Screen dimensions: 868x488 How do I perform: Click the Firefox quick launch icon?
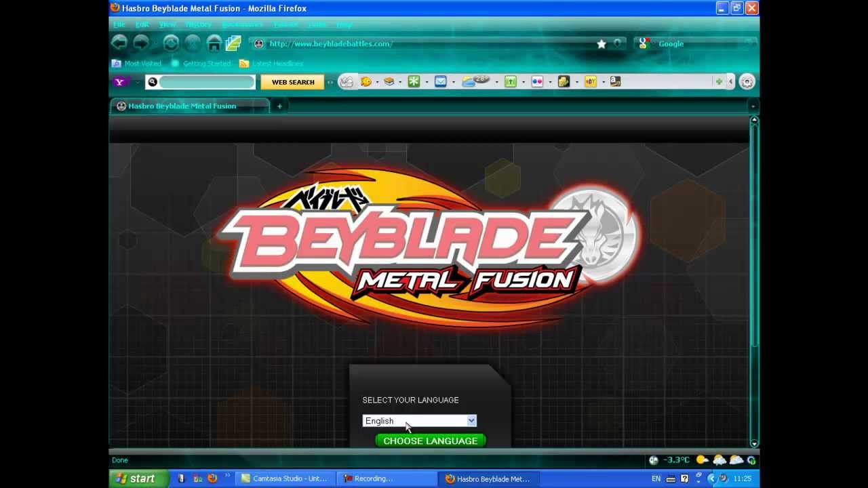pos(212,479)
